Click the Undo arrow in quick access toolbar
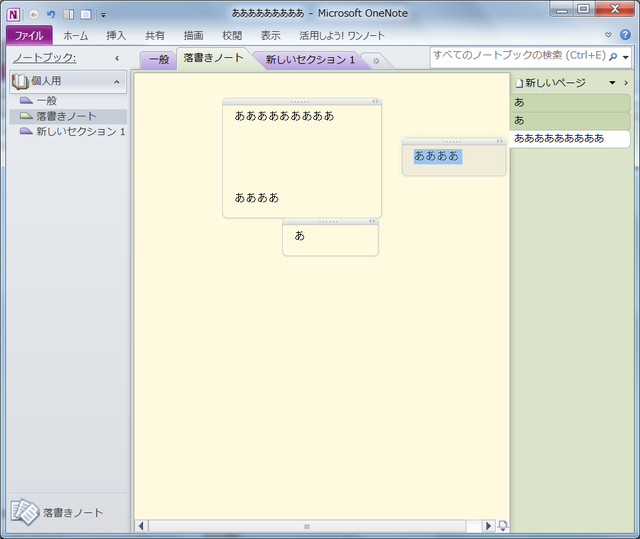640x539 pixels. click(x=51, y=15)
